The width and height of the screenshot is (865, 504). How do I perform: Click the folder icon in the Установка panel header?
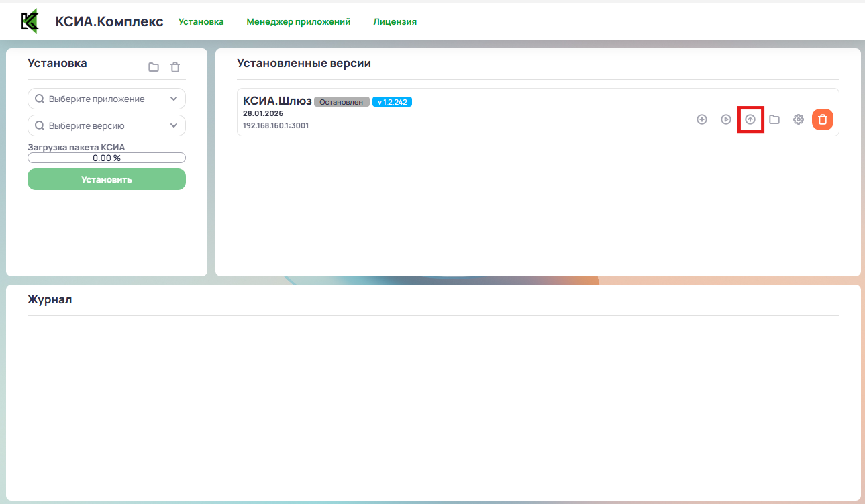[154, 67]
